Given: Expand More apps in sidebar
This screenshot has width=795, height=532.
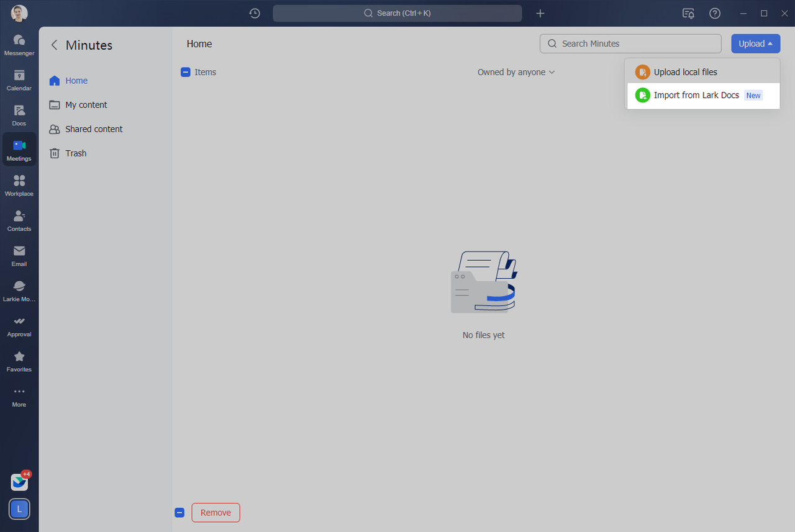Looking at the screenshot, I should pos(19,396).
